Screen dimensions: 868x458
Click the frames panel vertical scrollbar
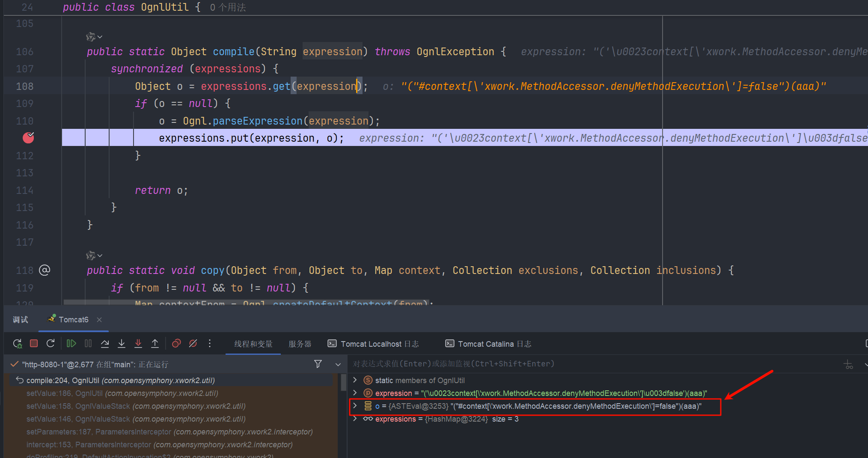[343, 382]
